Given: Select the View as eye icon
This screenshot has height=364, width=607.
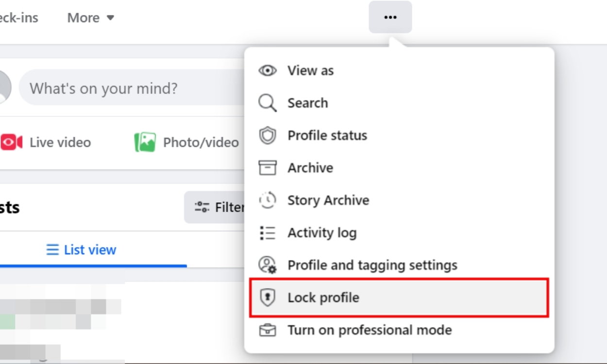Looking at the screenshot, I should pos(267,70).
